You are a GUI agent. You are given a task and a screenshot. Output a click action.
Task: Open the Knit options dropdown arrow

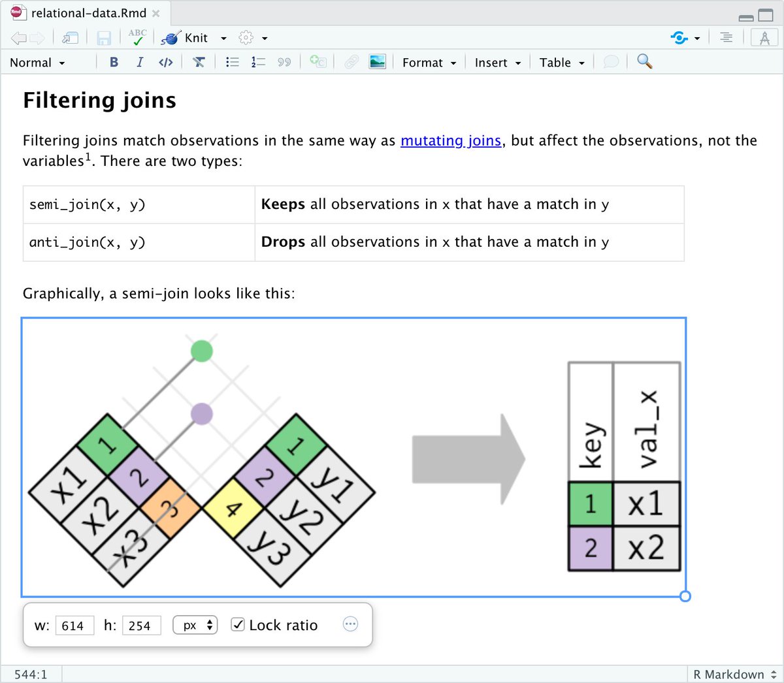click(x=223, y=39)
